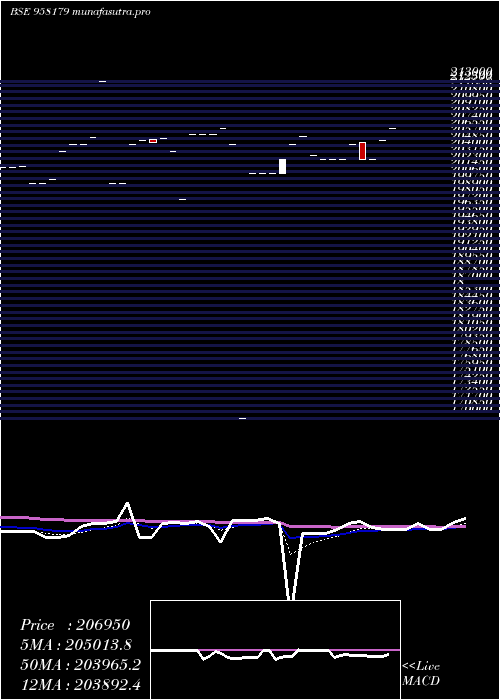The height and width of the screenshot is (700, 500).
Task: Click the '12MA : 203892.4' value
Action: click(80, 684)
